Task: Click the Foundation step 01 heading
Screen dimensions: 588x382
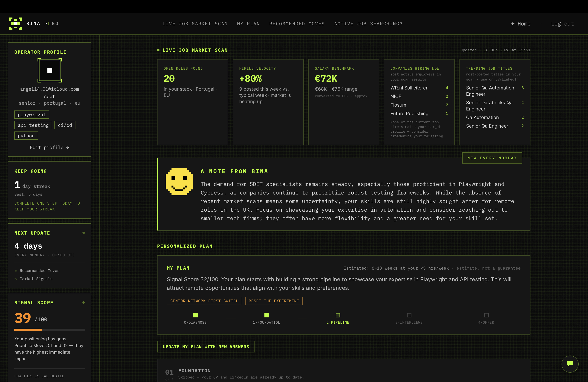Action: tap(194, 371)
